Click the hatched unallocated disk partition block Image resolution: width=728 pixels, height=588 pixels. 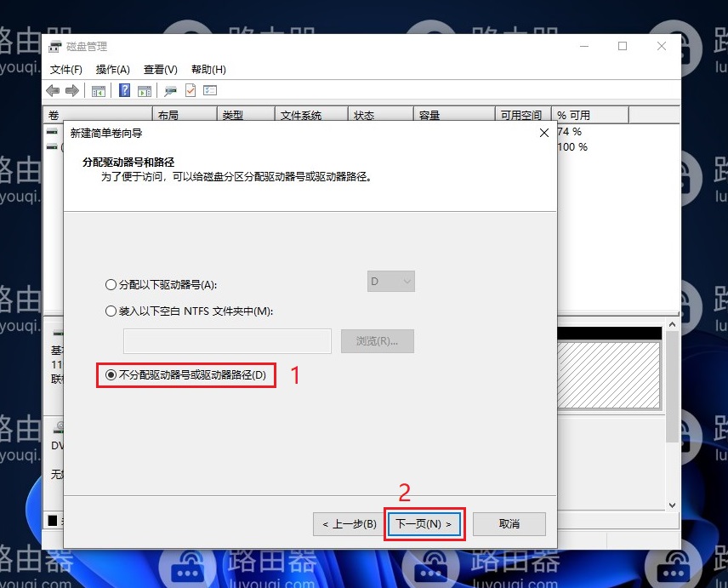609,375
